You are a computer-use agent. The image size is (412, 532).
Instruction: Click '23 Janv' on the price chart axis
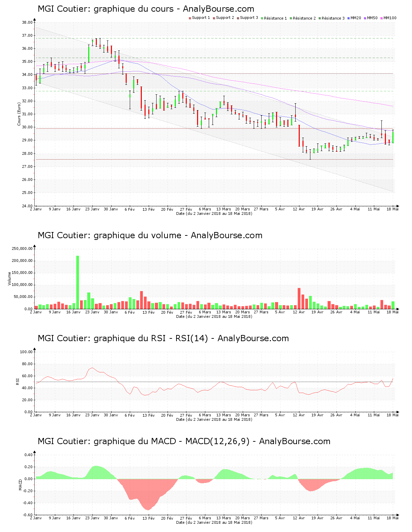click(x=92, y=209)
